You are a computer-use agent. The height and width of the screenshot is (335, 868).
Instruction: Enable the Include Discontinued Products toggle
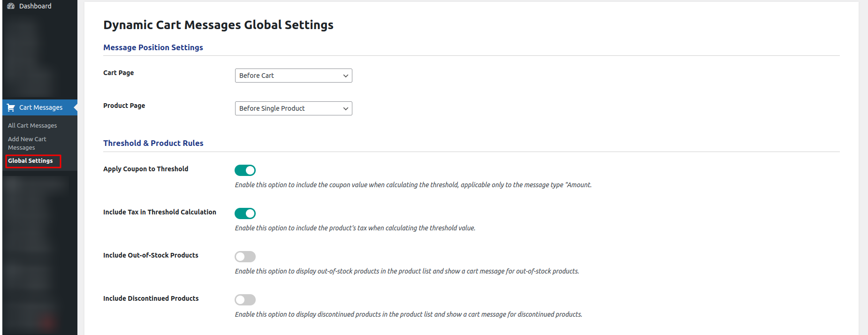(x=245, y=300)
